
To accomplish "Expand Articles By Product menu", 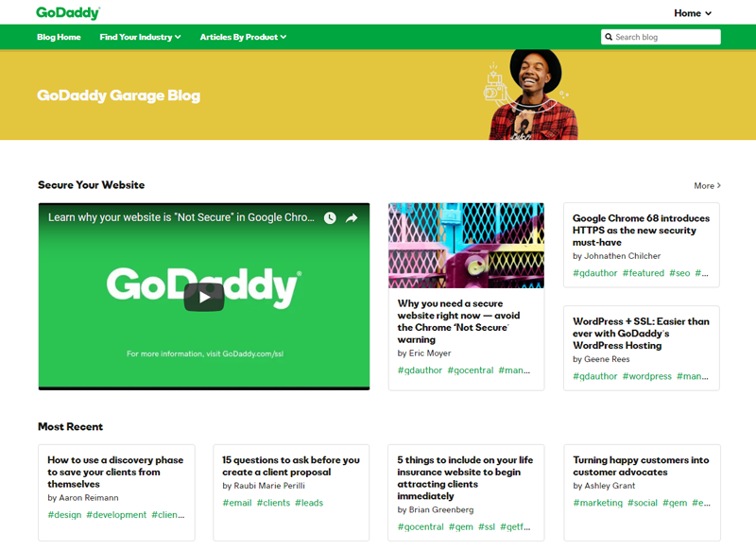I will (243, 38).
